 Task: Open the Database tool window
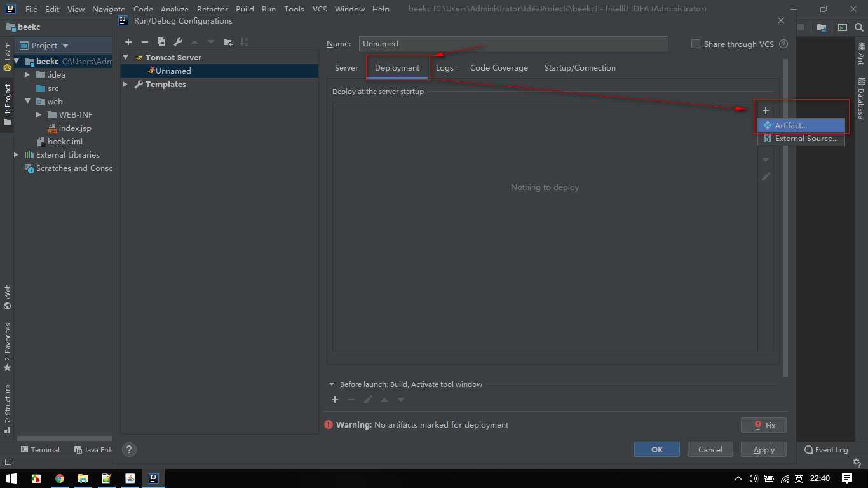pos(862,98)
